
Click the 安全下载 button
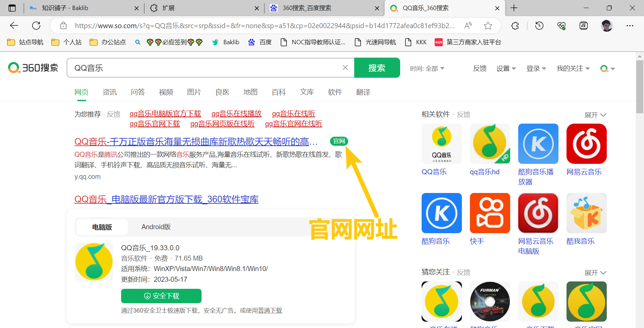coord(161,296)
